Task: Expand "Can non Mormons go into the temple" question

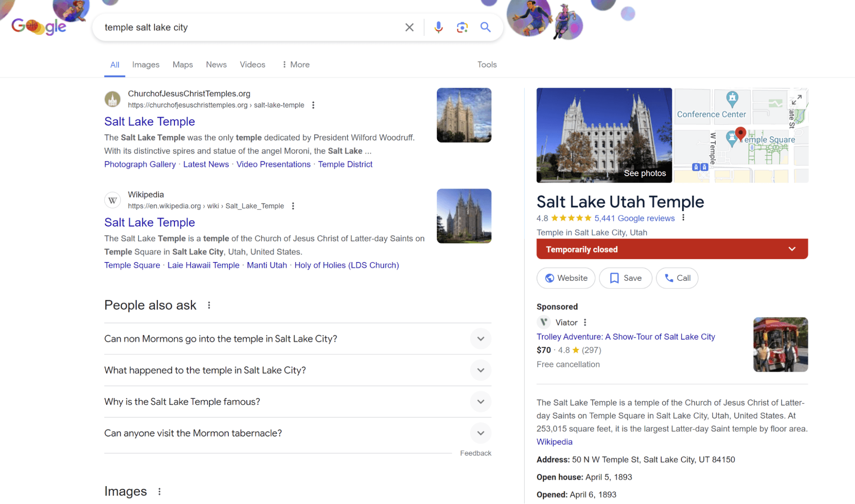Action: click(480, 339)
